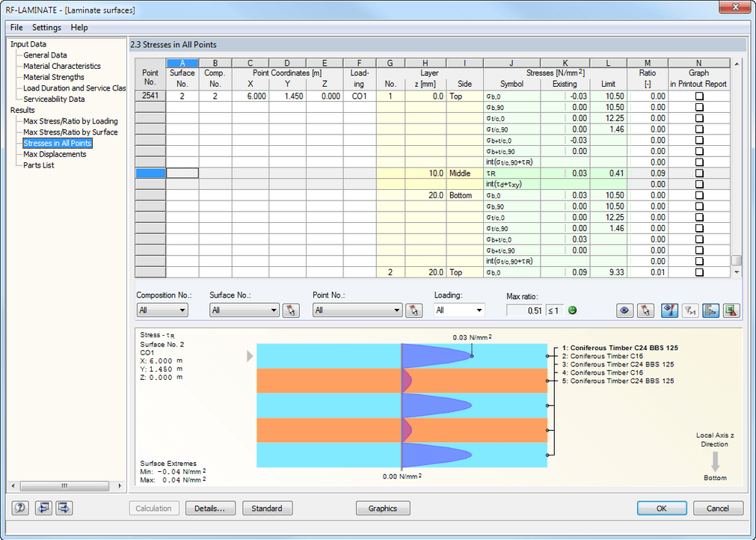Pick surface graphically using icon beside Surface No.

click(x=291, y=310)
